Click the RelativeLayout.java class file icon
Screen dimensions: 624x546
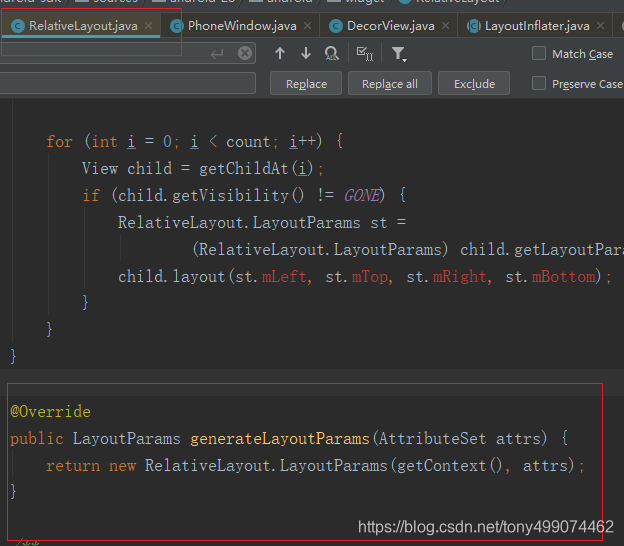point(18,26)
